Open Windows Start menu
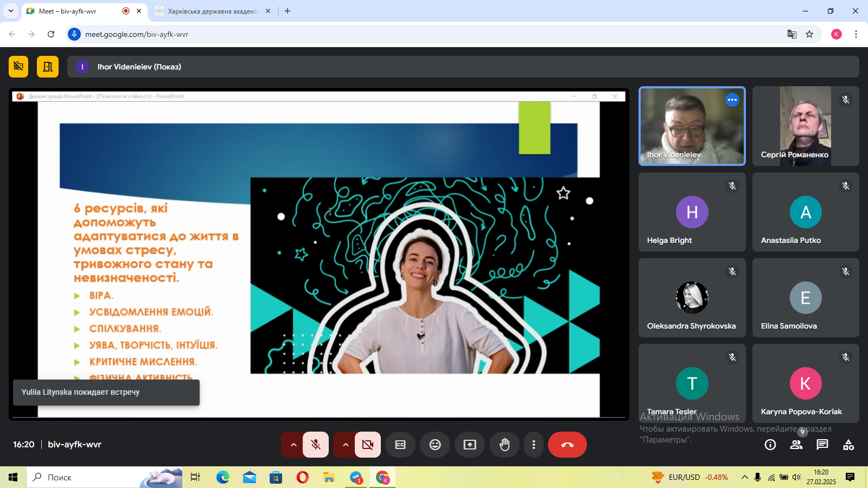 [x=13, y=477]
